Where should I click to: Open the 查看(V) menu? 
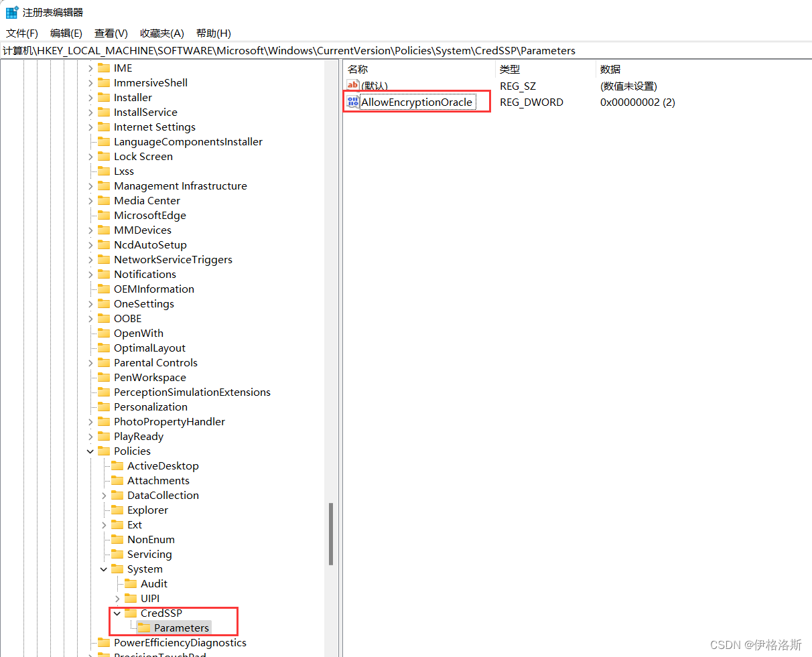(111, 33)
